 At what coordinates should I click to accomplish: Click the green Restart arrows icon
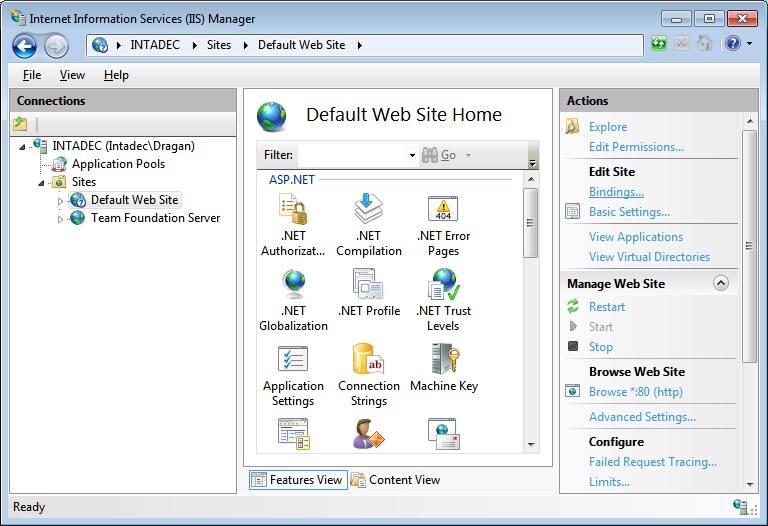[573, 306]
